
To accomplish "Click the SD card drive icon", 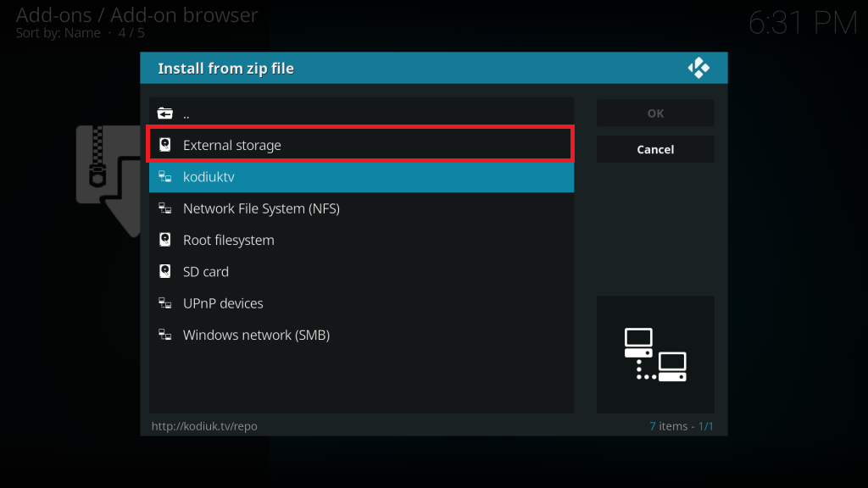I will [x=165, y=271].
